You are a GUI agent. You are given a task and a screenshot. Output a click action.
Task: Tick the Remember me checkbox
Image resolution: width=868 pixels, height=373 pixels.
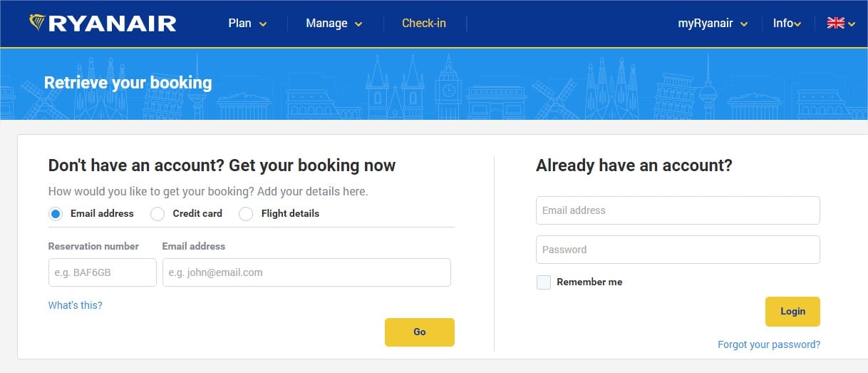(x=544, y=282)
